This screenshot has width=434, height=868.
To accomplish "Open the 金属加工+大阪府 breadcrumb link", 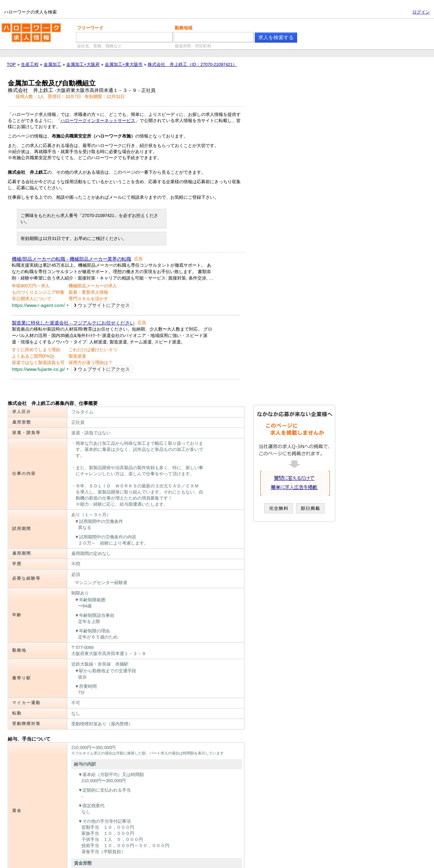I will pos(83,65).
